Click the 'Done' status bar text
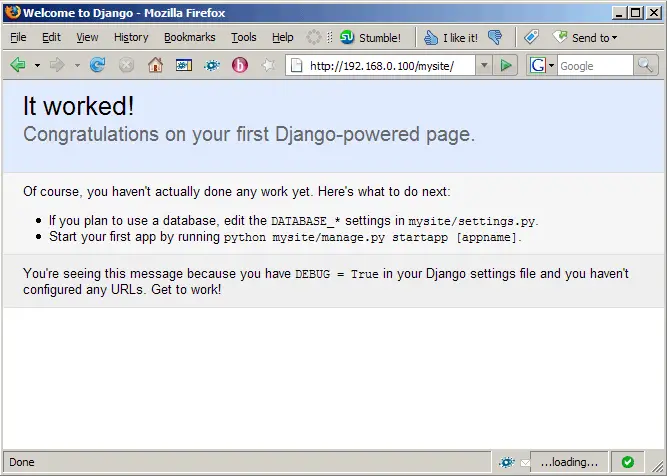Image resolution: width=667 pixels, height=476 pixels. coord(22,462)
